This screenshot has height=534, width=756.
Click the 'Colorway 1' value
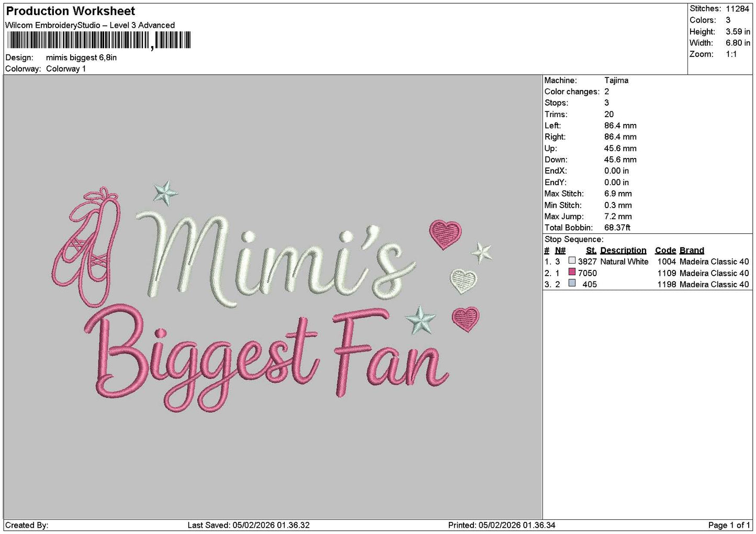click(66, 69)
